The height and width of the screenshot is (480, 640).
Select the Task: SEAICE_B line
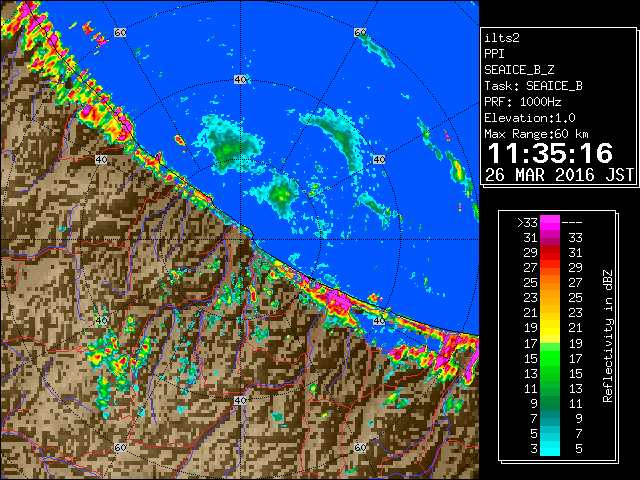[x=533, y=86]
